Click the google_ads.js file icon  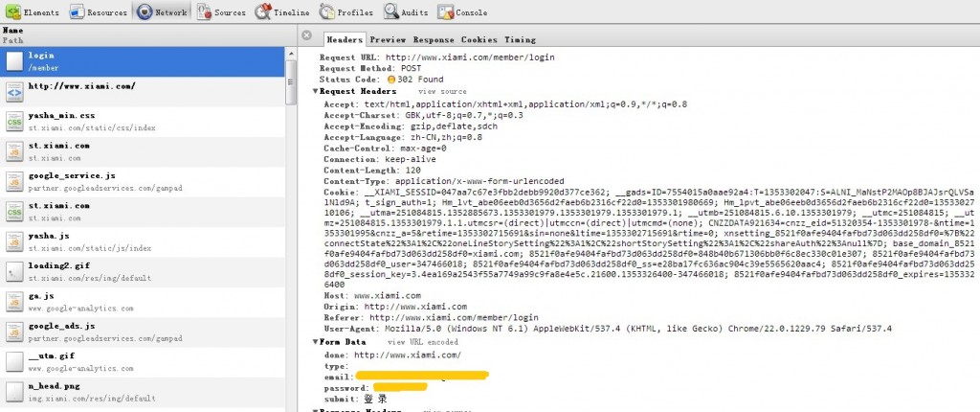pyautogui.click(x=14, y=332)
